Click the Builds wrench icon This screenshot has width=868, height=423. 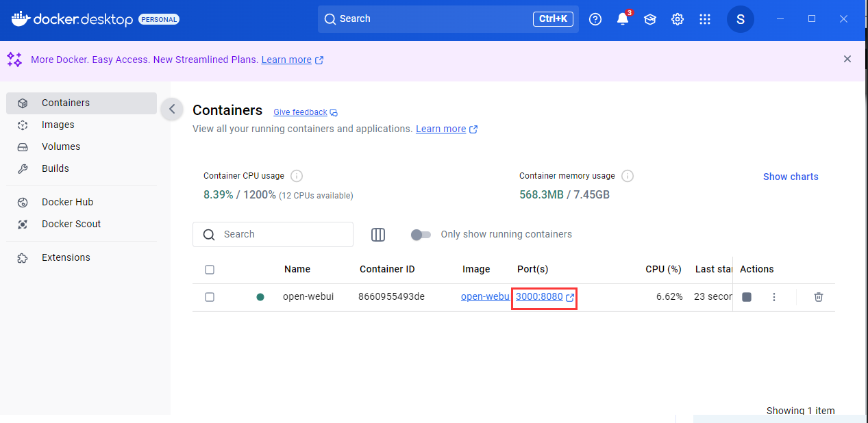coord(23,169)
